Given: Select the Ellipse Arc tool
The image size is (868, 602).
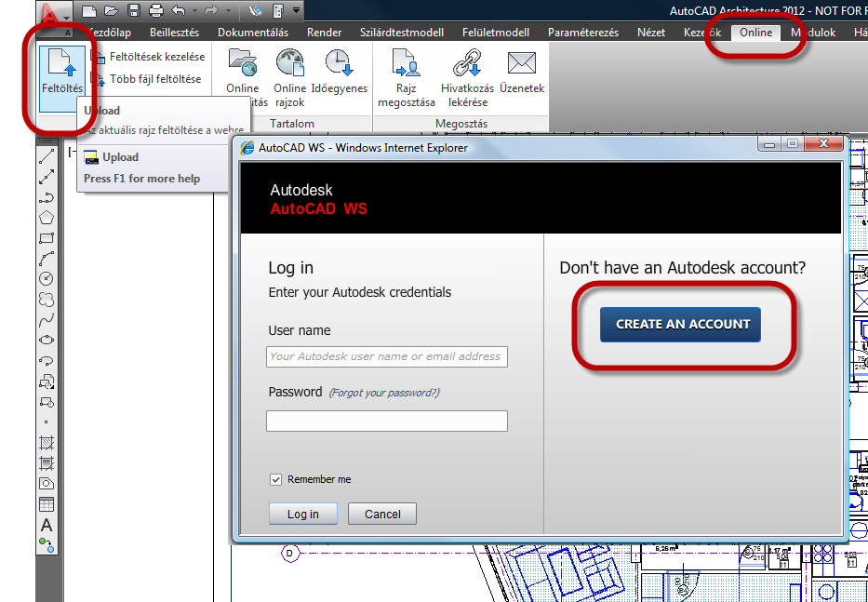Looking at the screenshot, I should point(47,360).
